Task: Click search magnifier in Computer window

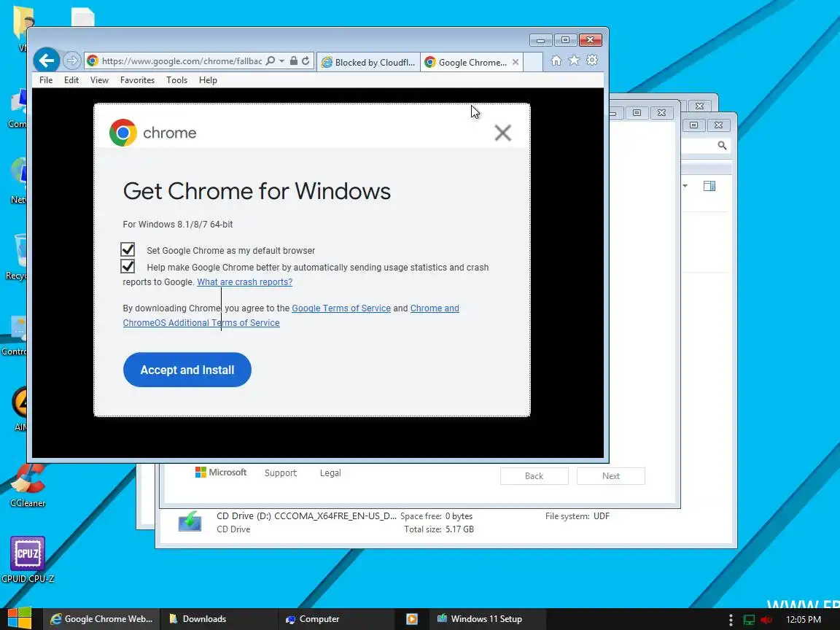Action: (x=722, y=145)
